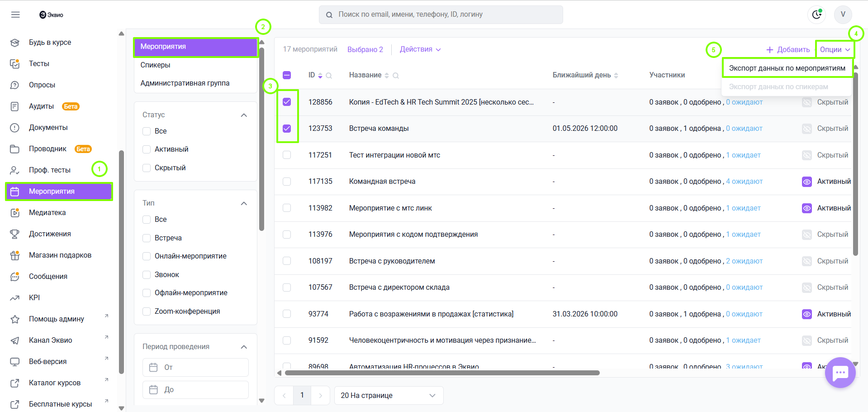The height and width of the screenshot is (412, 868).
Task: Open the 4 ожидают link for Командная встреча
Action: click(x=744, y=182)
